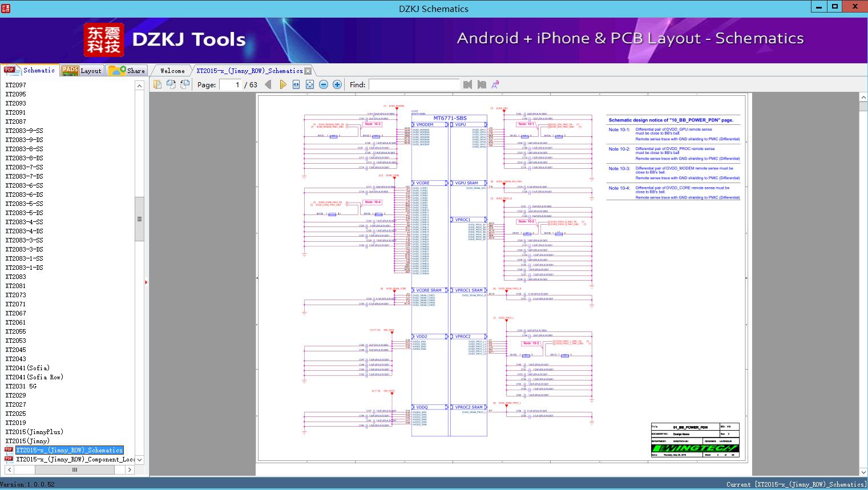Select XT2055 in the model list
The height and width of the screenshot is (490, 868).
coord(16,331)
